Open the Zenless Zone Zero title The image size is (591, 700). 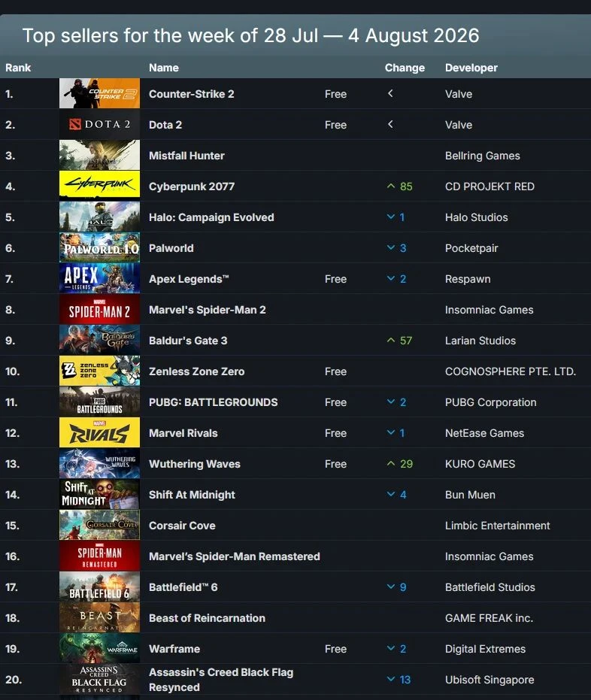[197, 371]
